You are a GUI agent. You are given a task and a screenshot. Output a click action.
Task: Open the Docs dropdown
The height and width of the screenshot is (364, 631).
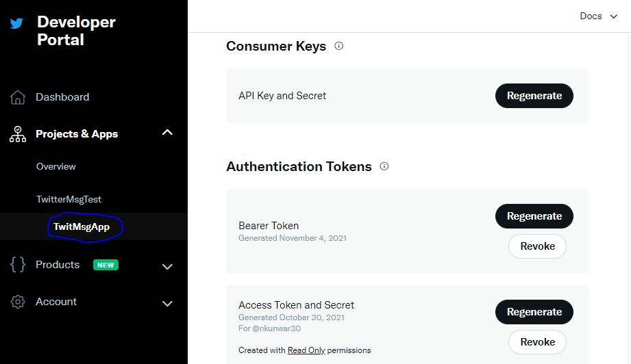click(599, 16)
